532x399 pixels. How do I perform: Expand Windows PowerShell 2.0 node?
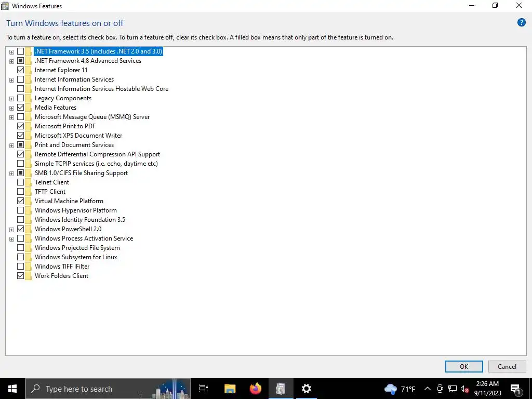(x=11, y=230)
